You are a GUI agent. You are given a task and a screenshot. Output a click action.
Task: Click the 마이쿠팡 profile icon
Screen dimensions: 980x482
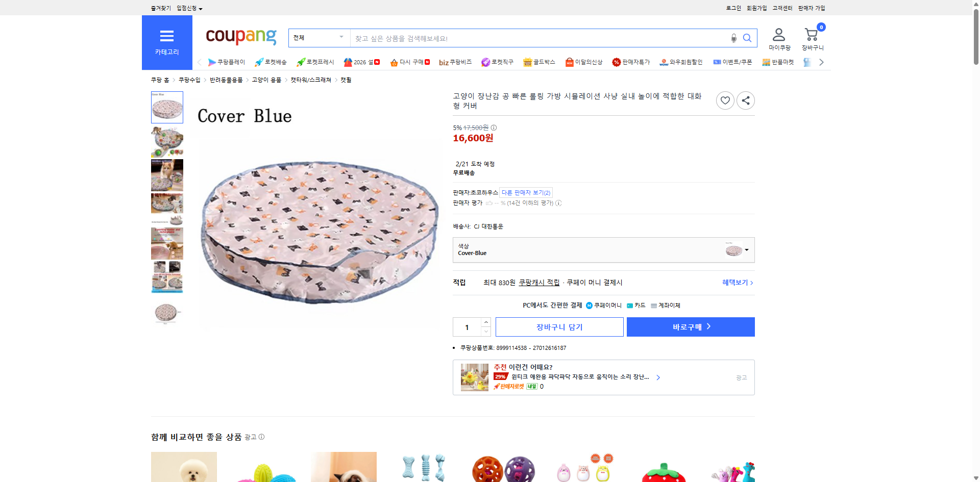pos(778,34)
